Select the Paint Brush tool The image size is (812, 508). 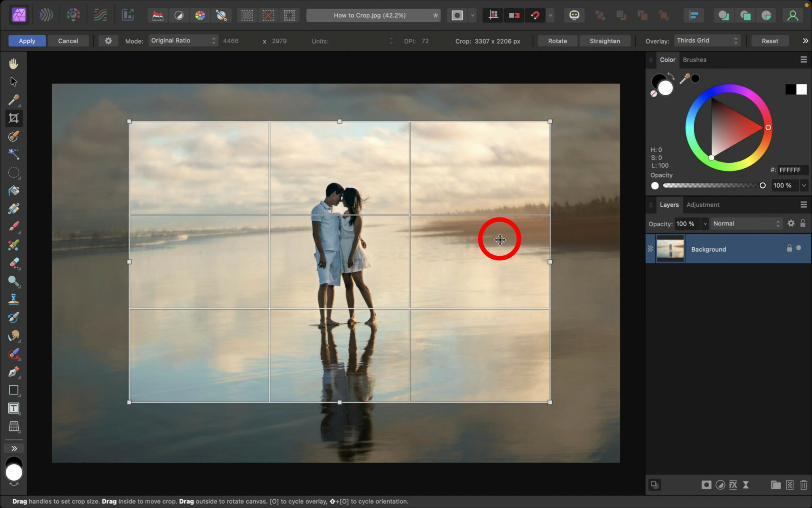pyautogui.click(x=13, y=227)
